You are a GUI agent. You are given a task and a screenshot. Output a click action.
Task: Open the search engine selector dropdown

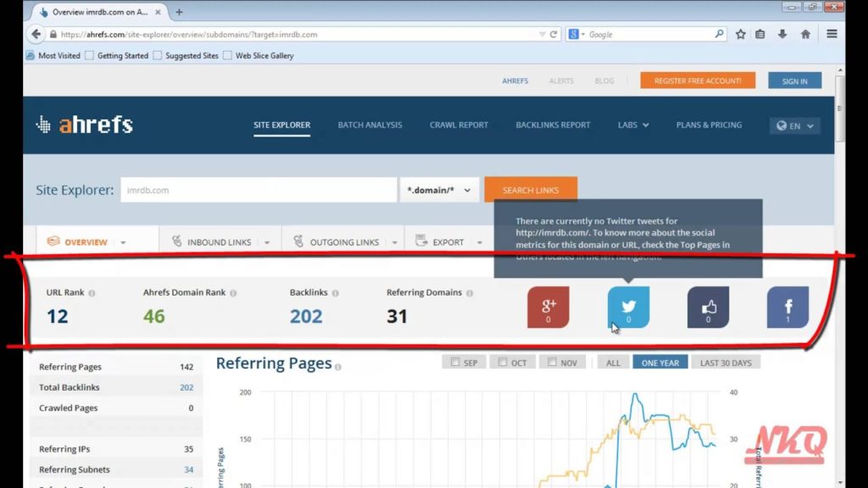pos(576,34)
